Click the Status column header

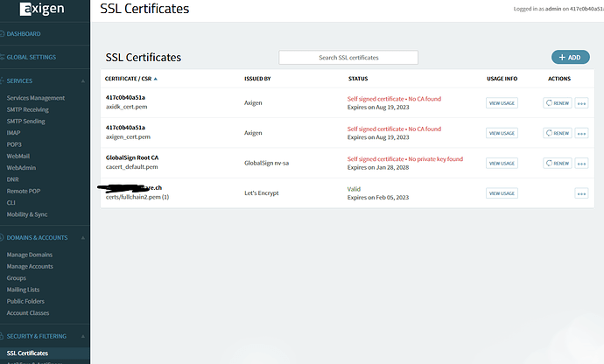358,79
